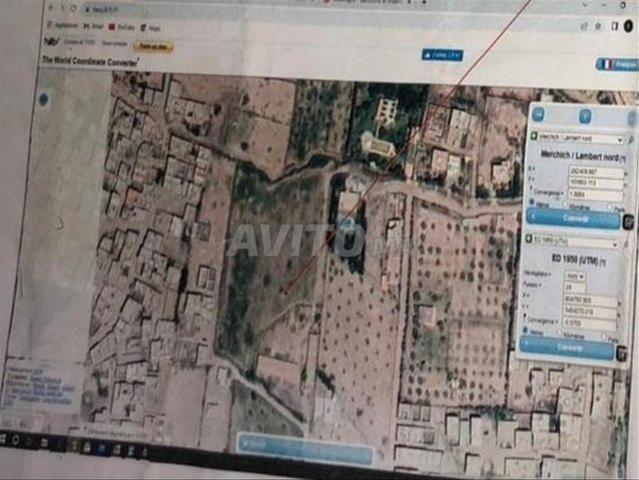
Task: Open the browser three-dot menu
Action: (x=631, y=27)
